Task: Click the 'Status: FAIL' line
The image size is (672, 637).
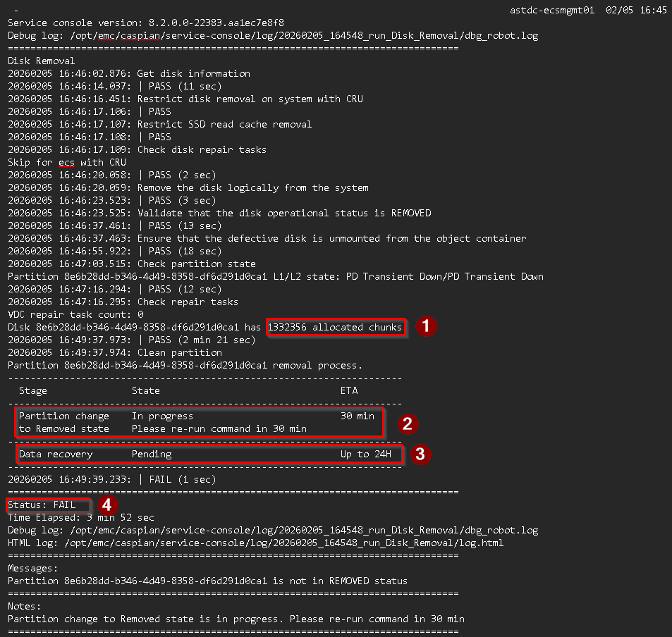Action: 42,505
